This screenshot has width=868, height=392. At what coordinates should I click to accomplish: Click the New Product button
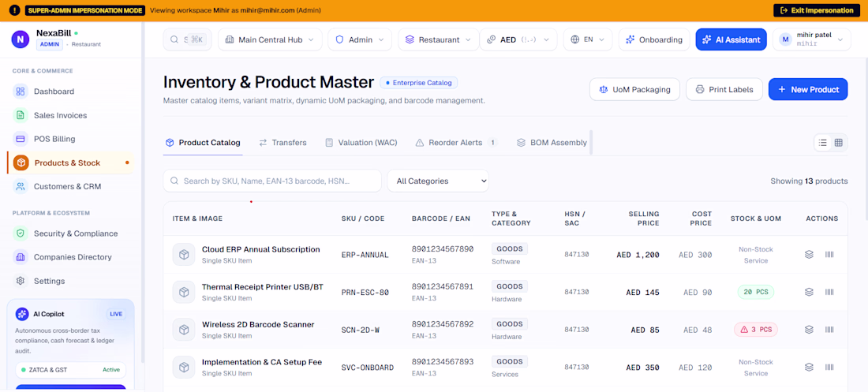808,89
